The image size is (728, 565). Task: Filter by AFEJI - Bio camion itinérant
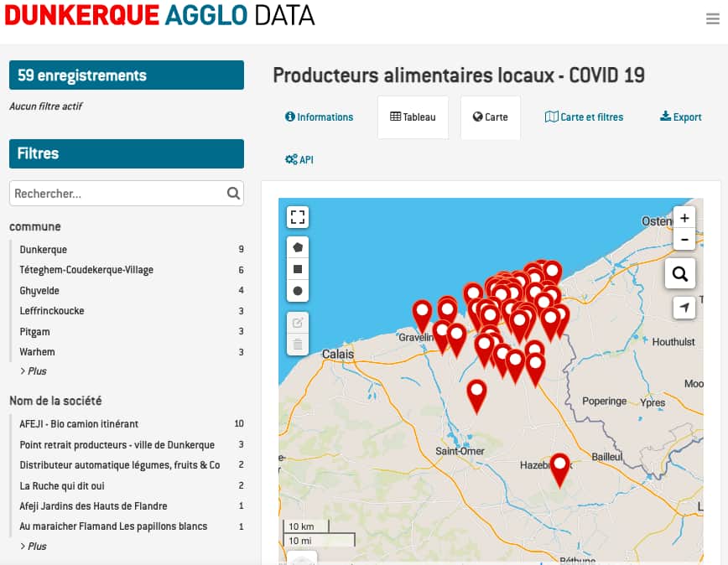point(79,424)
